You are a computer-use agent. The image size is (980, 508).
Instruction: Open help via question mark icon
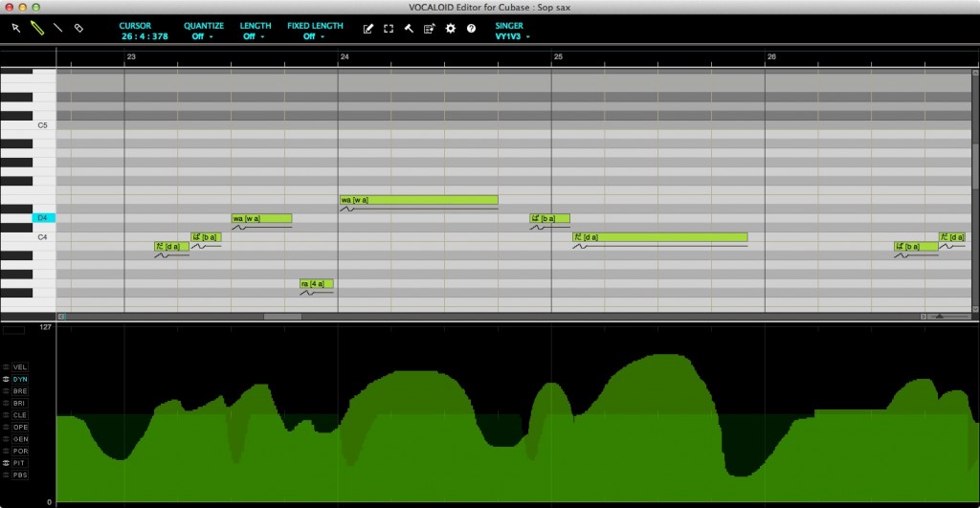pos(471,29)
